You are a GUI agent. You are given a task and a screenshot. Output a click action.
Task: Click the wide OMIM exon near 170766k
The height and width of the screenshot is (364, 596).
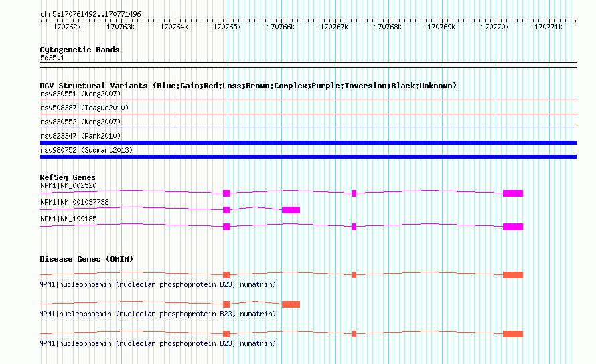(x=291, y=304)
